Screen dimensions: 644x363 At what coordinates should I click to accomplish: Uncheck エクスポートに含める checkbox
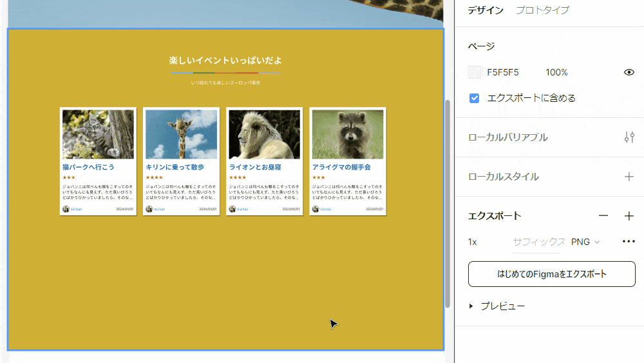click(x=475, y=98)
